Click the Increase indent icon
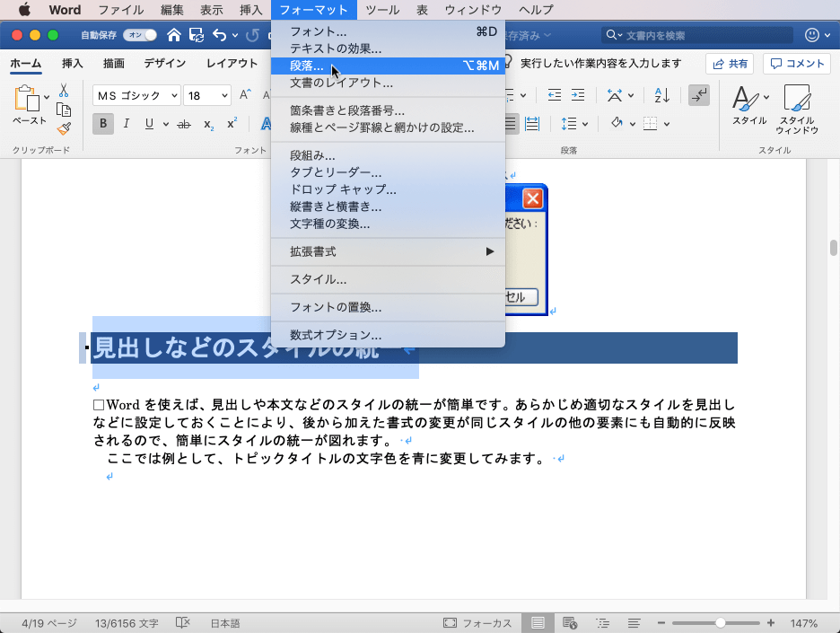The height and width of the screenshot is (633, 840). 578,95
